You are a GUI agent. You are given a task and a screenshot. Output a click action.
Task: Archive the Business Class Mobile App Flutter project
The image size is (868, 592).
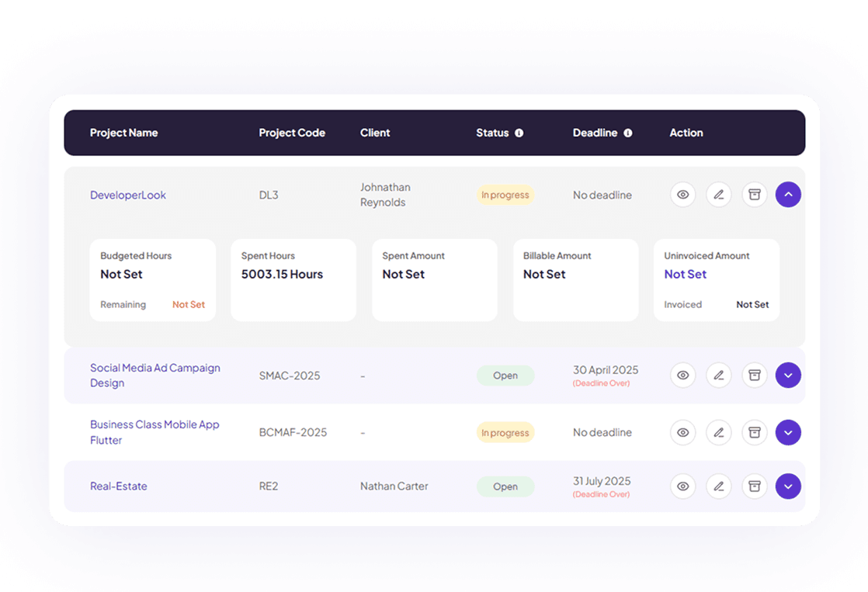click(754, 432)
